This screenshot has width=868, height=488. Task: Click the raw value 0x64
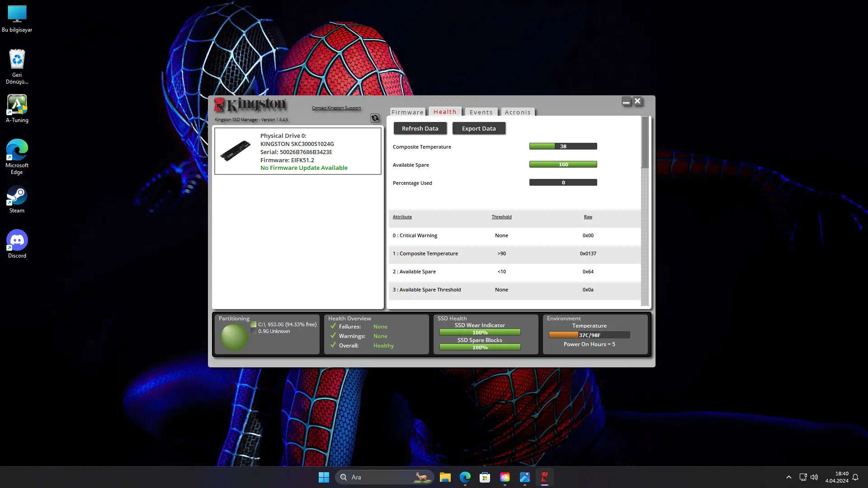588,272
